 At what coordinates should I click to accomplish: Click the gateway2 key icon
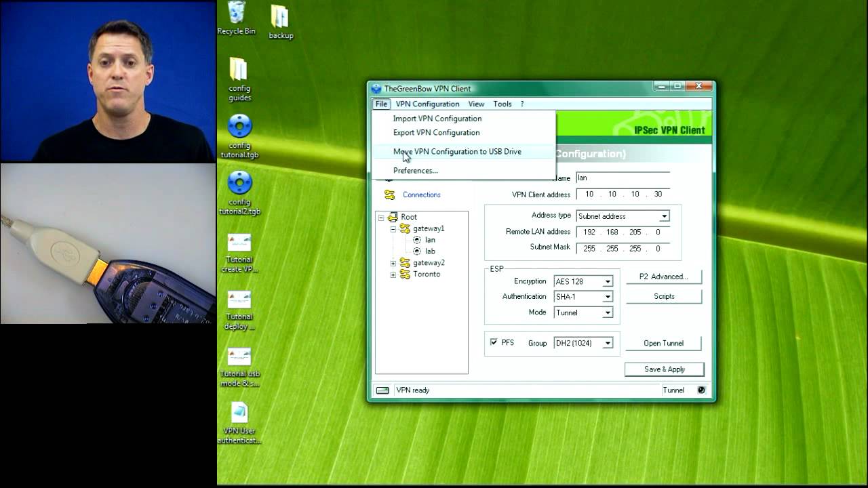[x=405, y=263]
